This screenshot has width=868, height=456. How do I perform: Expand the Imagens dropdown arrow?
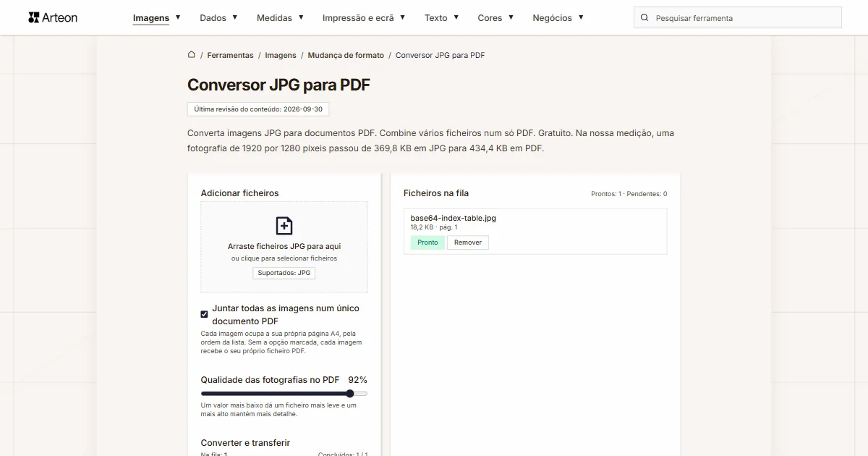(178, 17)
